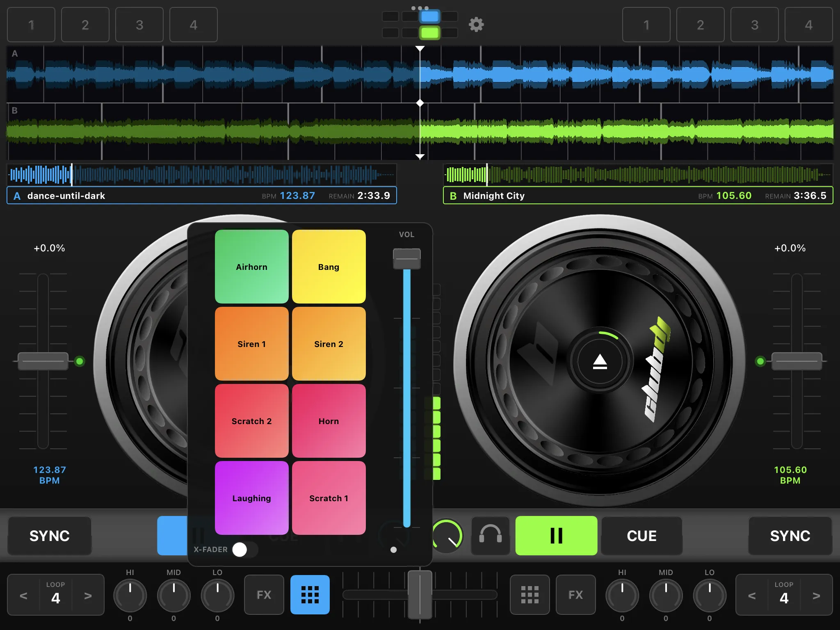Close deck A sampler pad grid
Image resolution: width=840 pixels, height=630 pixels.
(310, 594)
